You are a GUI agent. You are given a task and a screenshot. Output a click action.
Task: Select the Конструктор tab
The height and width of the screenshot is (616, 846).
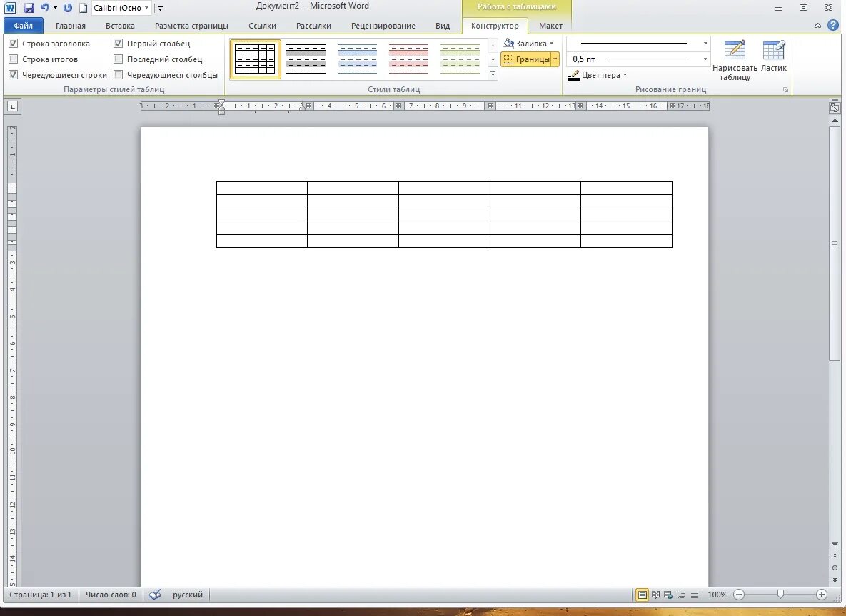[x=495, y=26]
